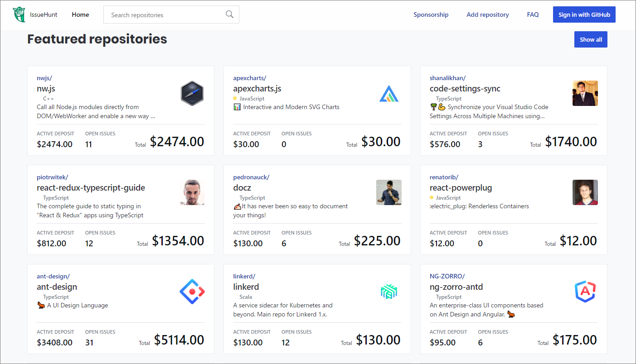
Task: Open the apexcharts.js repository title
Action: 257,88
